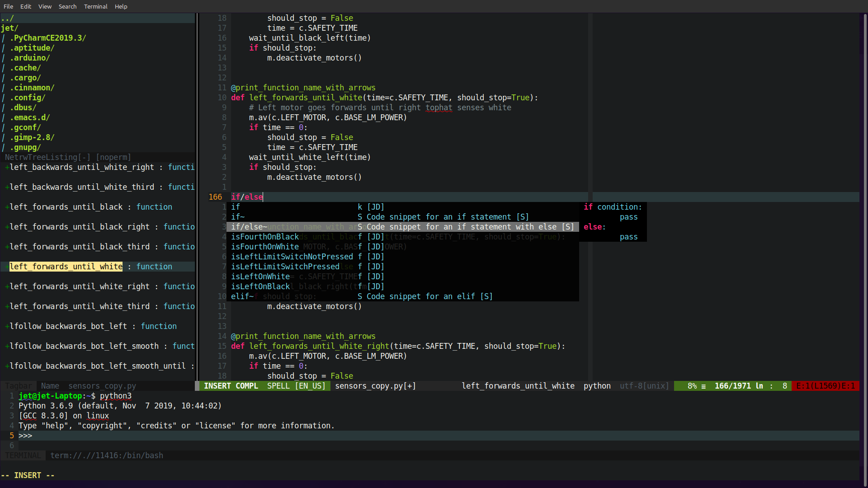
Task: Click the python3 command in terminal
Action: (116, 396)
